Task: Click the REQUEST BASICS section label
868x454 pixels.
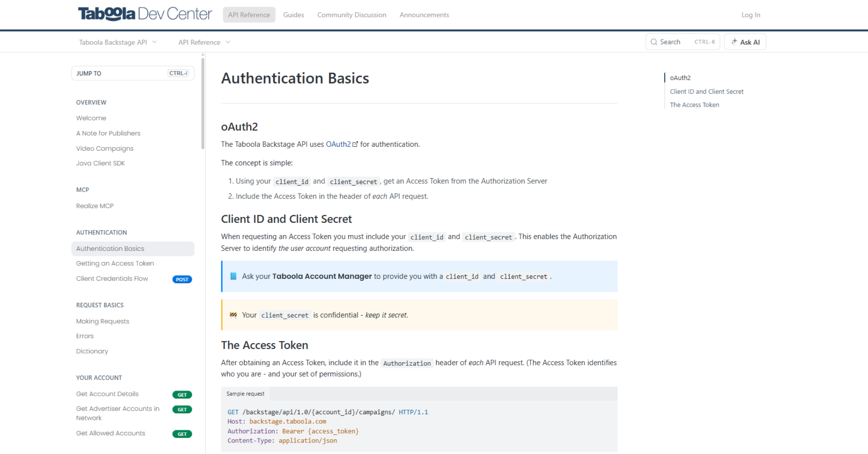Action: tap(99, 305)
